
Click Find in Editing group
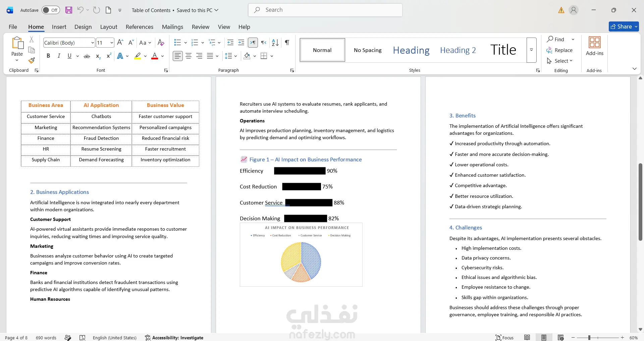pyautogui.click(x=556, y=39)
